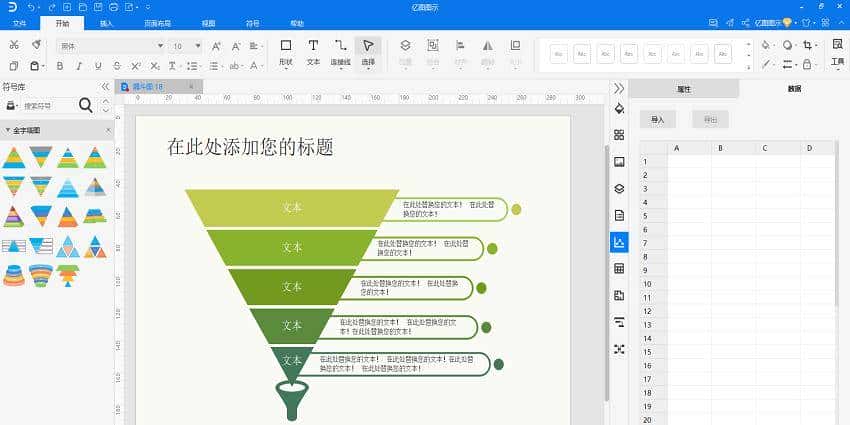Click the Redo arrow in the title bar
This screenshot has height=425, width=850.
tap(51, 7)
